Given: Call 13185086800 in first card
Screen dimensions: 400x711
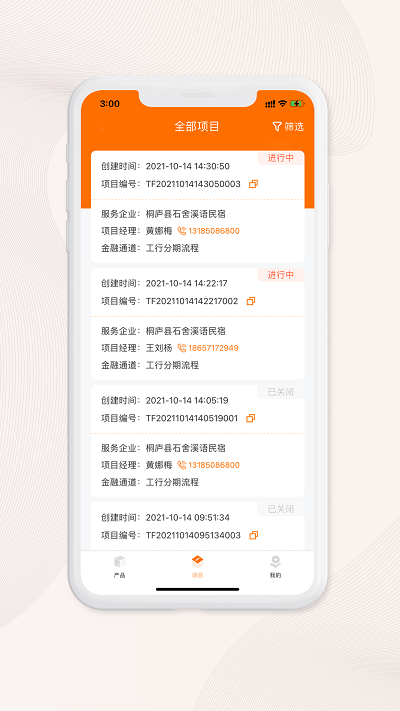Looking at the screenshot, I should pyautogui.click(x=214, y=231).
